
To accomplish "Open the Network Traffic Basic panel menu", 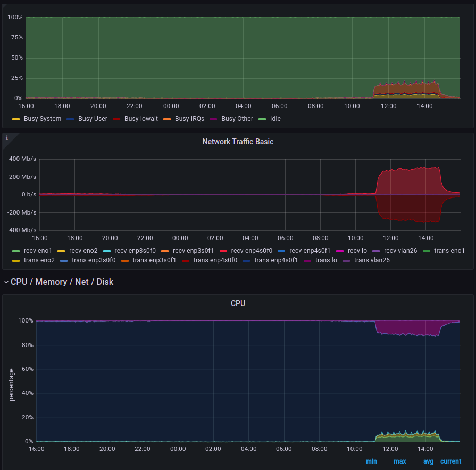I will 238,142.
